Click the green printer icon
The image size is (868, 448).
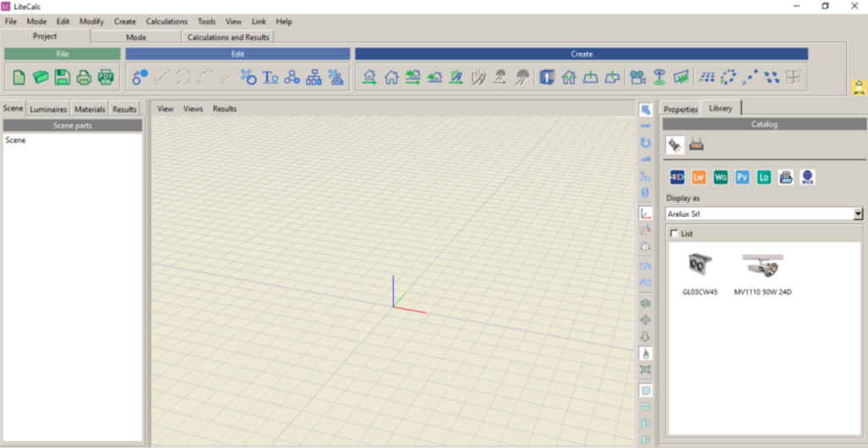pos(84,77)
